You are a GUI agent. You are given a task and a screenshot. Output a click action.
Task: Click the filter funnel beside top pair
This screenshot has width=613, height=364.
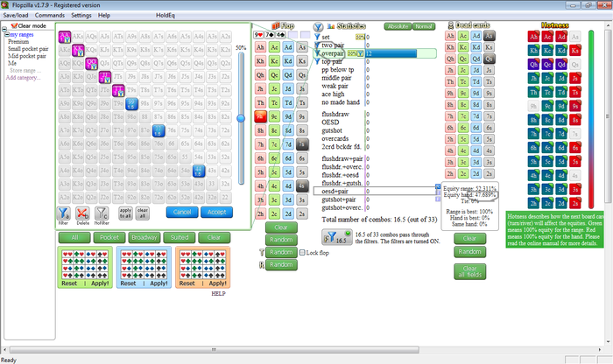pyautogui.click(x=317, y=62)
